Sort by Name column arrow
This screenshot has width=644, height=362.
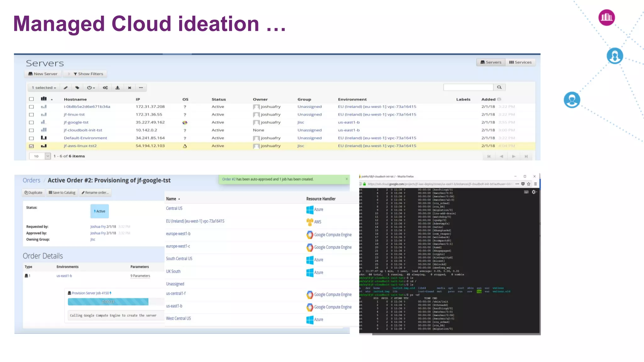coord(179,199)
